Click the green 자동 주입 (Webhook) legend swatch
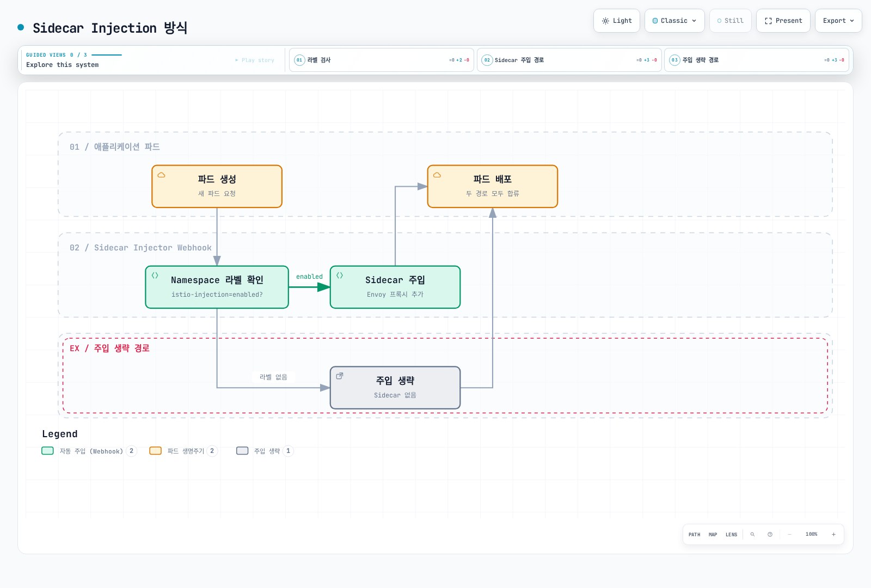The height and width of the screenshot is (588, 871). (x=47, y=451)
